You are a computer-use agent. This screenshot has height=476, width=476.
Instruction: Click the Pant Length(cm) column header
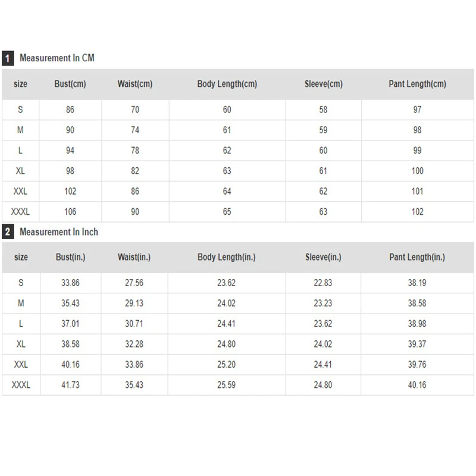(417, 84)
